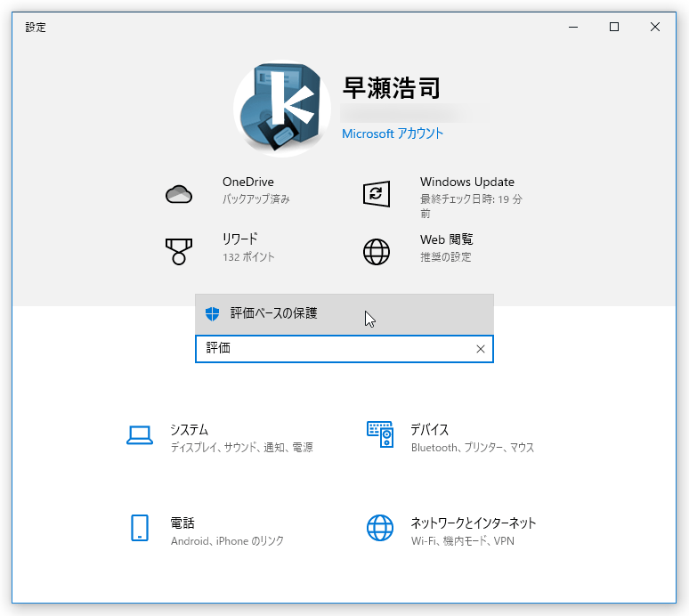The image size is (689, 616).
Task: Minimize the 設定 window
Action: (573, 28)
